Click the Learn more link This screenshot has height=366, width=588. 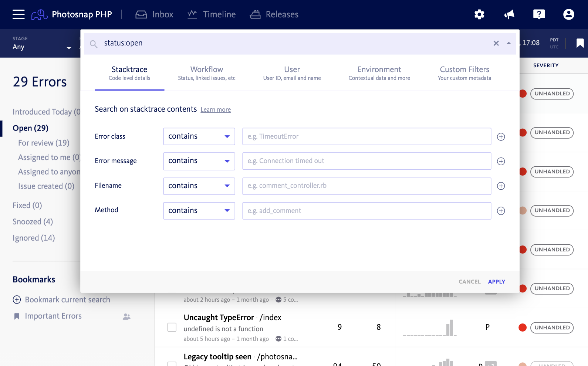216,110
